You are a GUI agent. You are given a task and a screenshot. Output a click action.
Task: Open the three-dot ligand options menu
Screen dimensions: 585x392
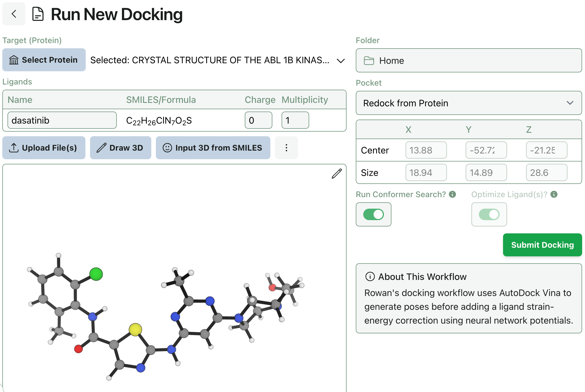286,148
